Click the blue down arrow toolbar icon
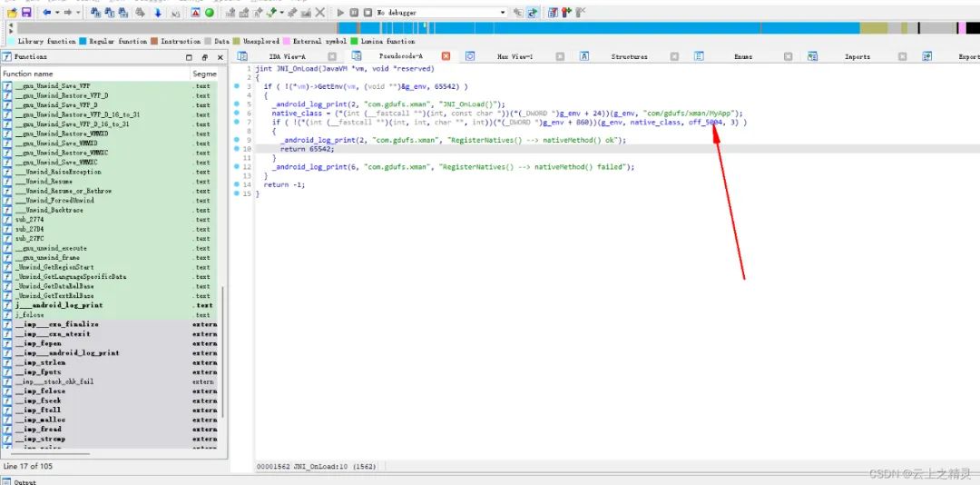980x485 pixels. pyautogui.click(x=158, y=13)
